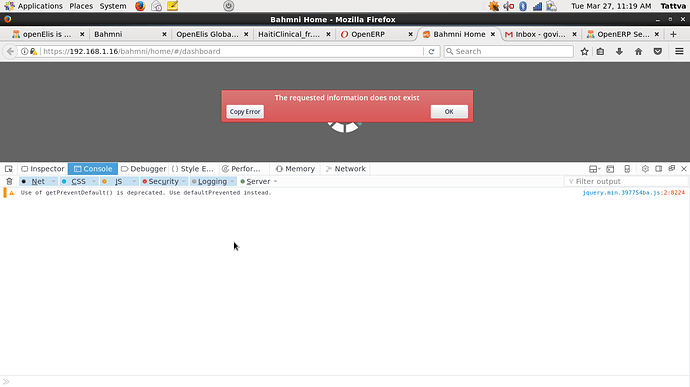Click Copy Error in the error dialog

(x=245, y=112)
